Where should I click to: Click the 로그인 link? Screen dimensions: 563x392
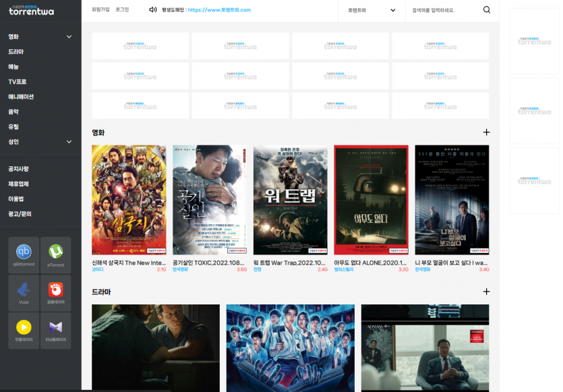122,9
